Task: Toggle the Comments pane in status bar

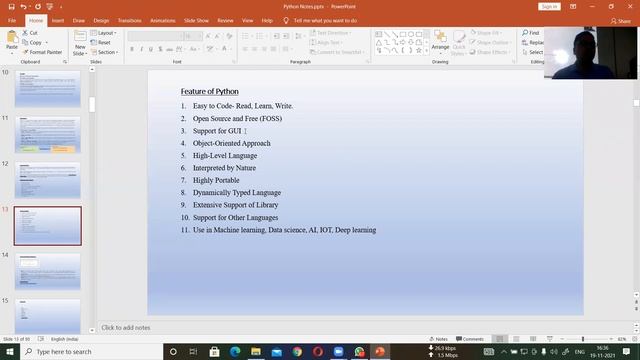Action: coord(470,339)
